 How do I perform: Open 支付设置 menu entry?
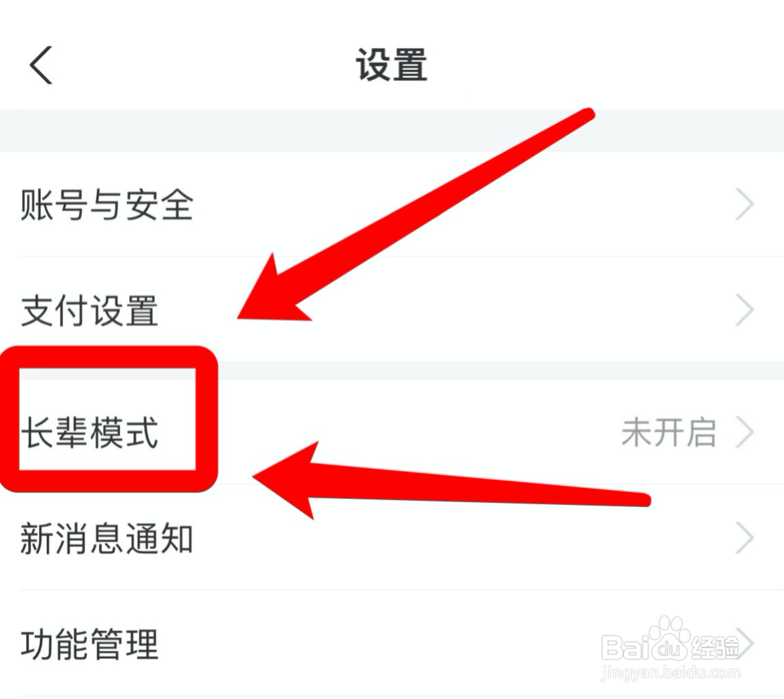click(x=392, y=309)
